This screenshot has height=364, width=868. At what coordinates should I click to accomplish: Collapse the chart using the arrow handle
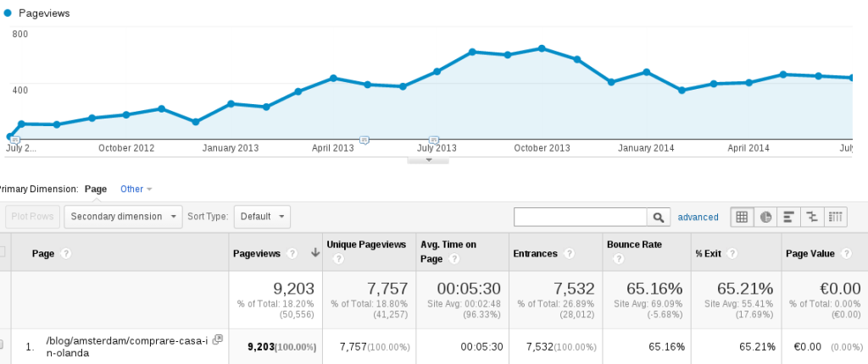429,159
